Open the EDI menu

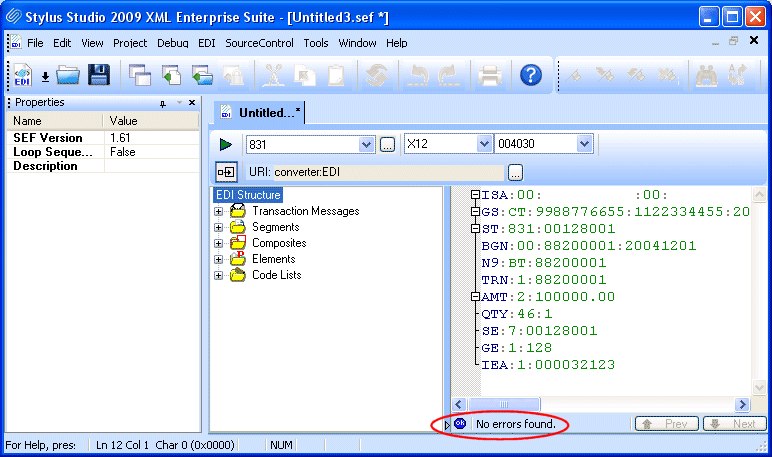pos(206,43)
